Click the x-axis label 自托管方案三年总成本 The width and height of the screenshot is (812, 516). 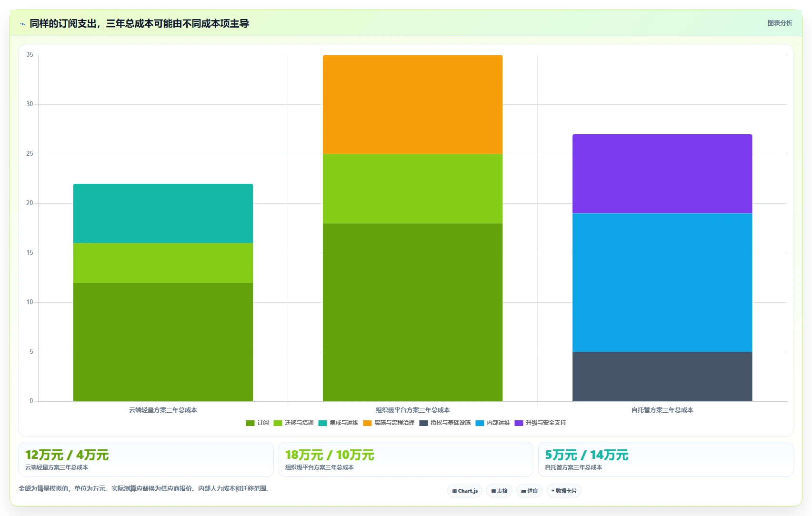click(662, 410)
